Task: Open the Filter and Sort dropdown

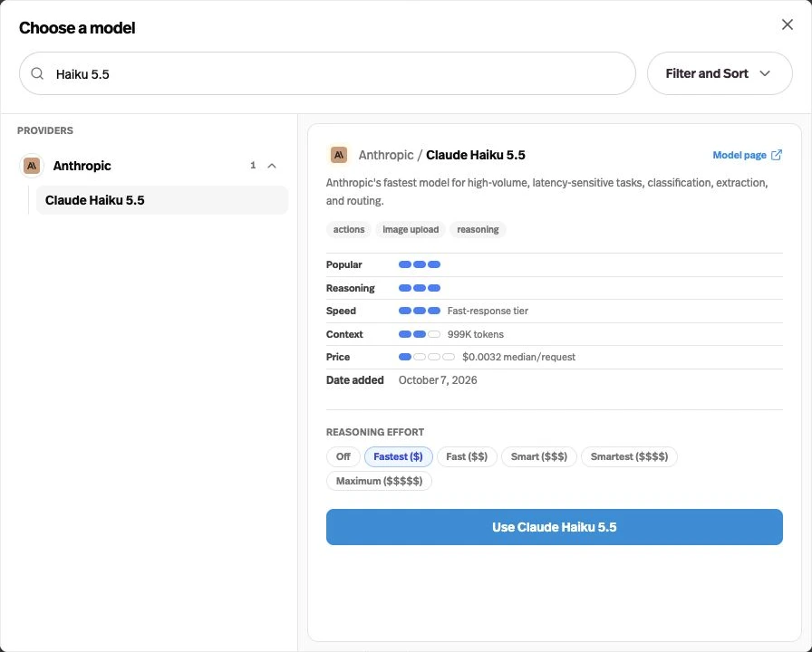Action: click(x=720, y=73)
